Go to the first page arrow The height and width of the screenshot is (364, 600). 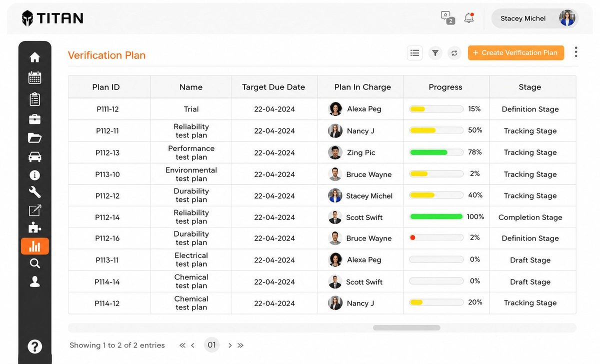pos(182,345)
